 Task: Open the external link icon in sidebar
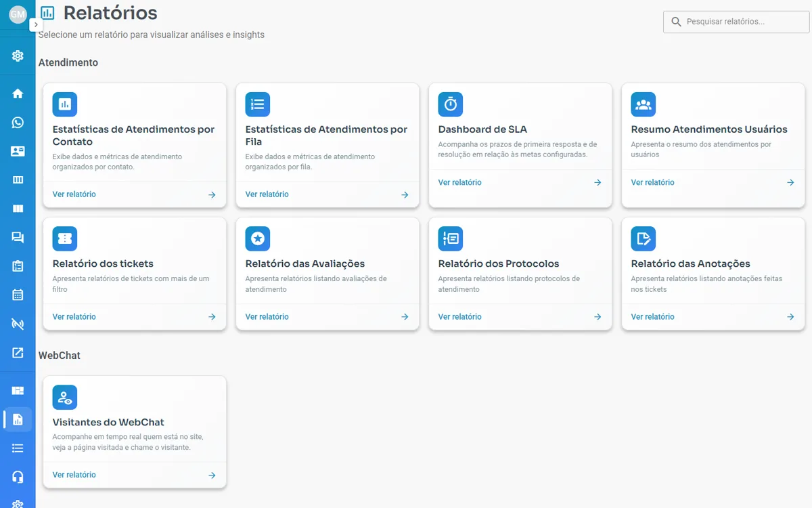18,352
